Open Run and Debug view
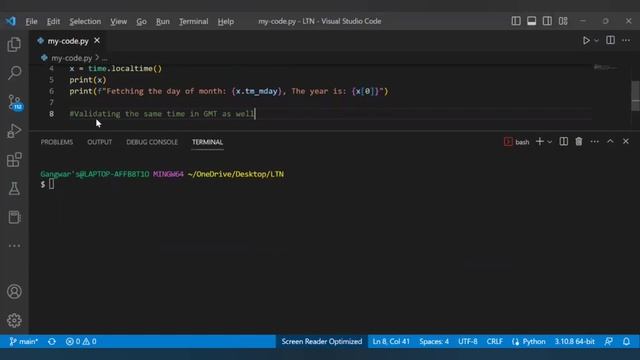Image resolution: width=640 pixels, height=360 pixels. coord(14,131)
